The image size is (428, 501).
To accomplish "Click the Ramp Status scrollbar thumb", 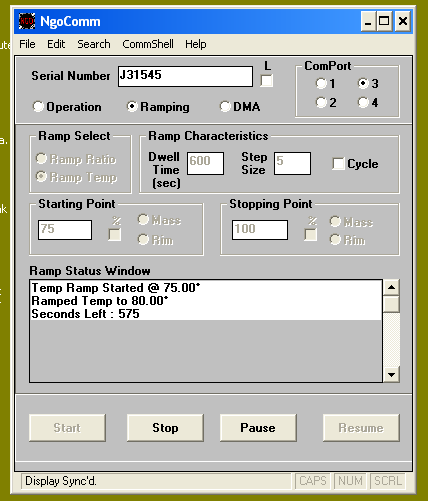I will (x=391, y=304).
